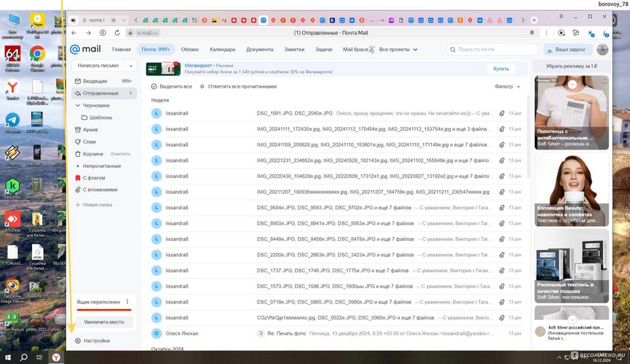Viewport: 630px width, 364px height.
Task: Click the Увеличить место button
Action: 104,322
